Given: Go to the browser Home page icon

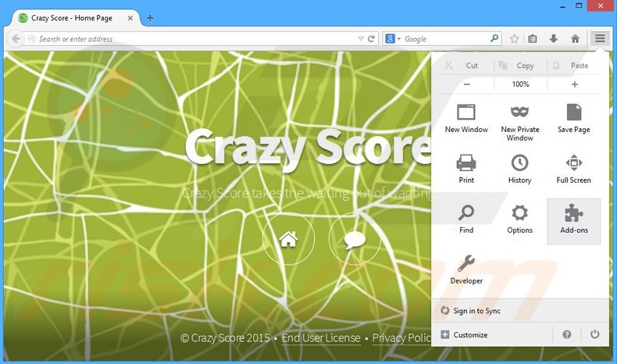Looking at the screenshot, I should coord(575,38).
